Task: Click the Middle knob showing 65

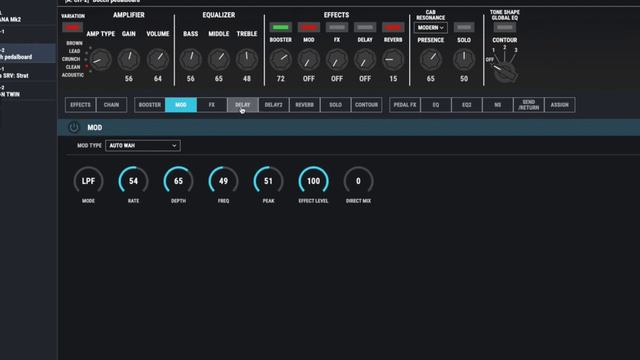Action: [219, 60]
